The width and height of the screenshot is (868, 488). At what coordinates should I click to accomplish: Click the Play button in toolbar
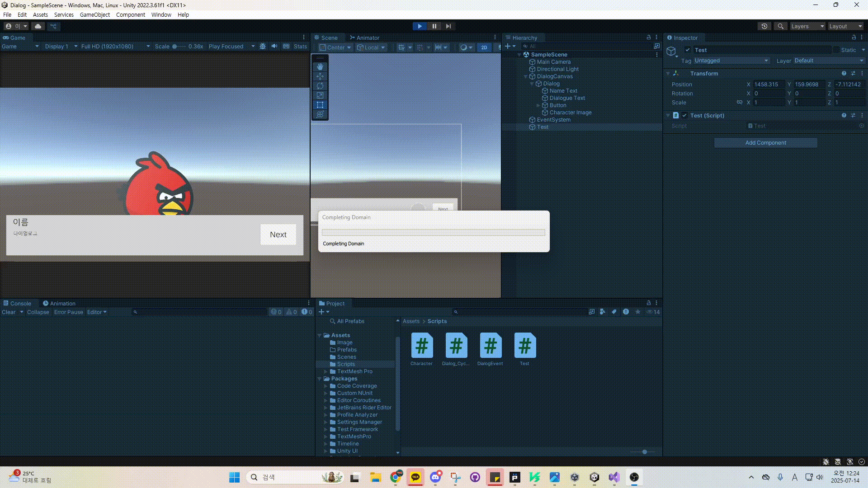point(420,26)
